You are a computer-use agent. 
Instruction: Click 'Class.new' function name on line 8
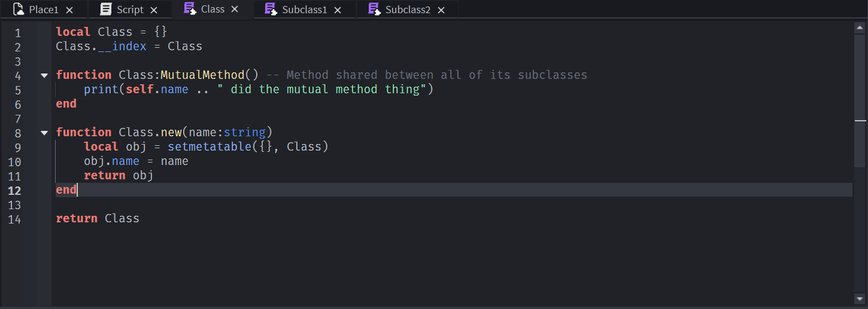coord(150,132)
